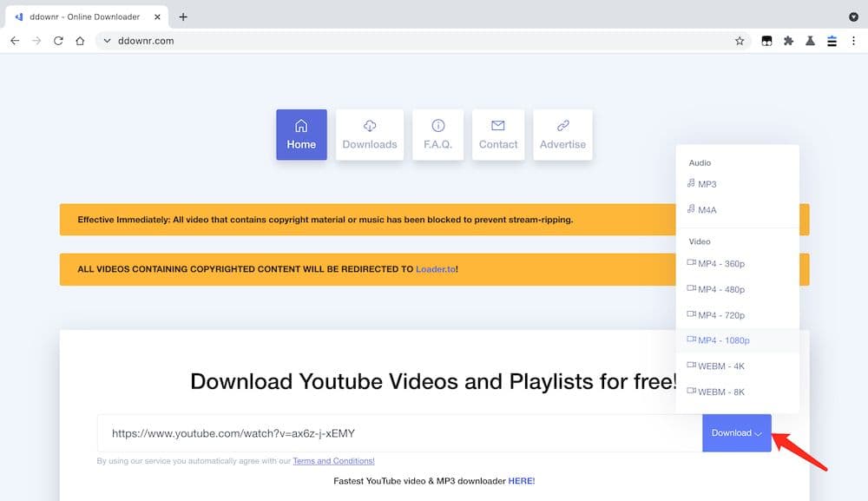Select MP4 - 720p video format
Screen dimensions: 868x501
(x=737, y=315)
